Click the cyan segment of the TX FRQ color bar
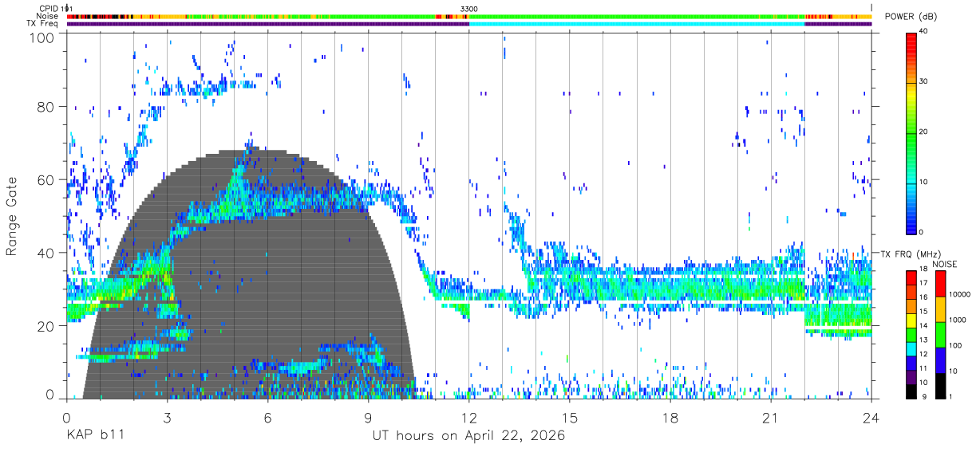The width and height of the screenshot is (980, 452). pyautogui.click(x=911, y=349)
